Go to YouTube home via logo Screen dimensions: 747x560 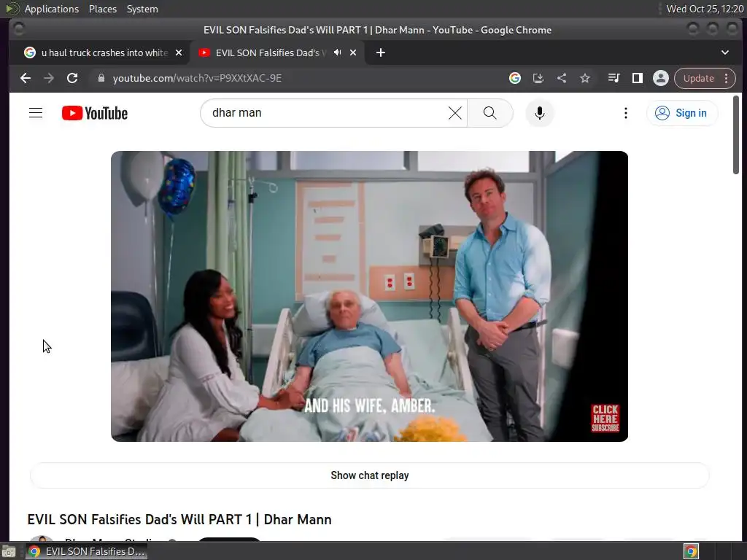click(95, 113)
